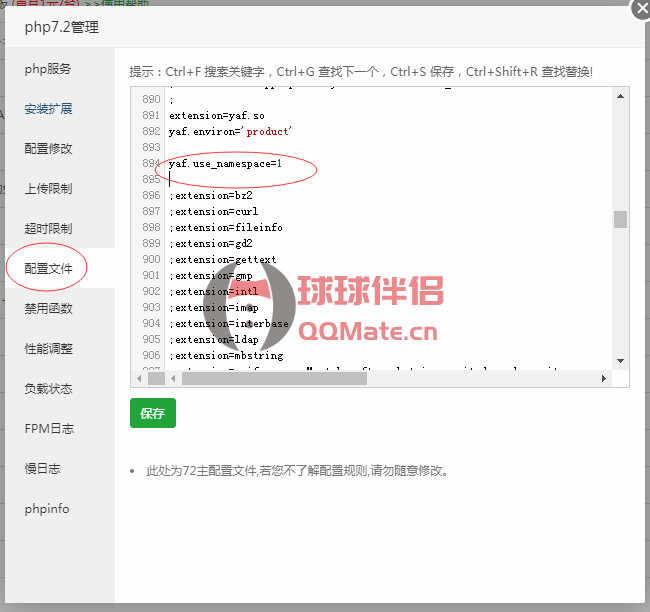
Task: Switch to 性能调整 tab
Action: 48,349
